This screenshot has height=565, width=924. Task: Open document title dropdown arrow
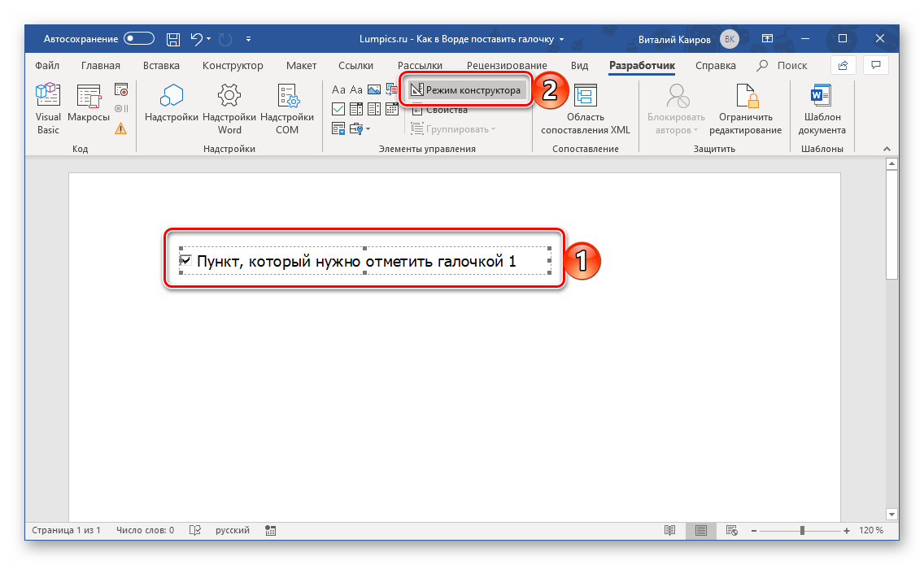click(x=561, y=40)
